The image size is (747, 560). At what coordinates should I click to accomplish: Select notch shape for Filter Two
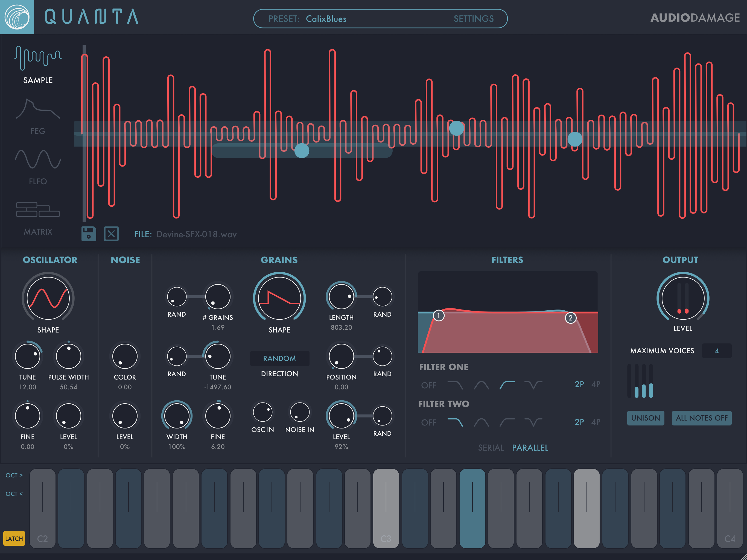tap(533, 422)
